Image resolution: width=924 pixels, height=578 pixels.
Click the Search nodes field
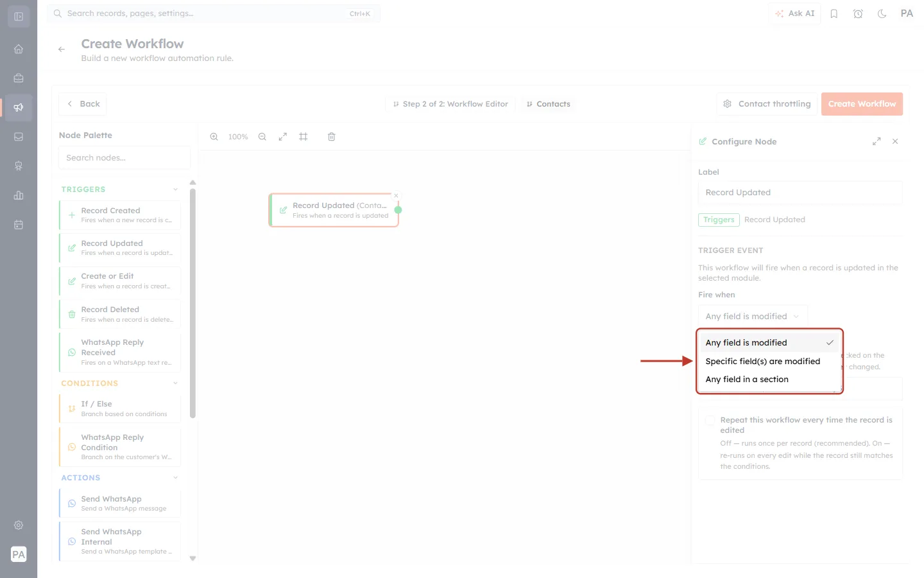pos(124,158)
